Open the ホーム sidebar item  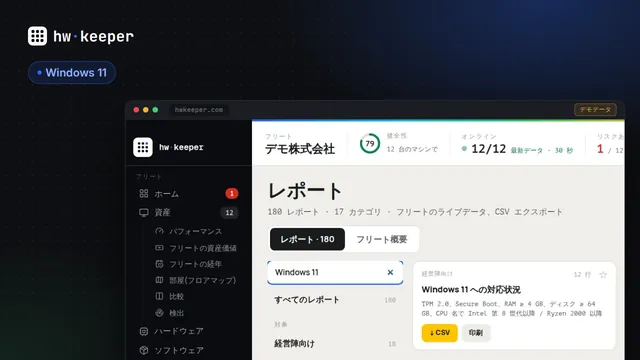(x=189, y=193)
